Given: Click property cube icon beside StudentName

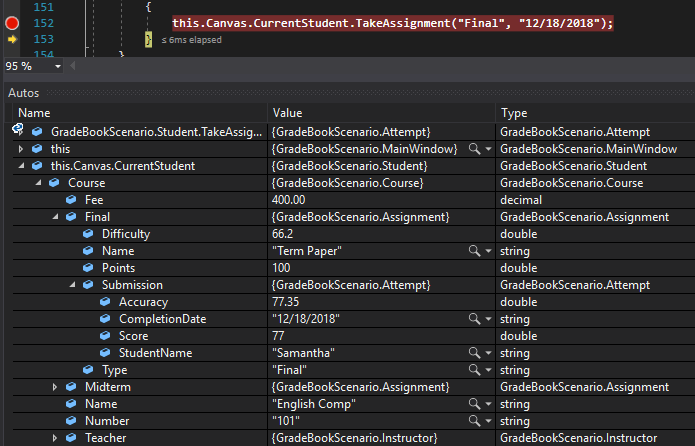Looking at the screenshot, I should [x=105, y=352].
